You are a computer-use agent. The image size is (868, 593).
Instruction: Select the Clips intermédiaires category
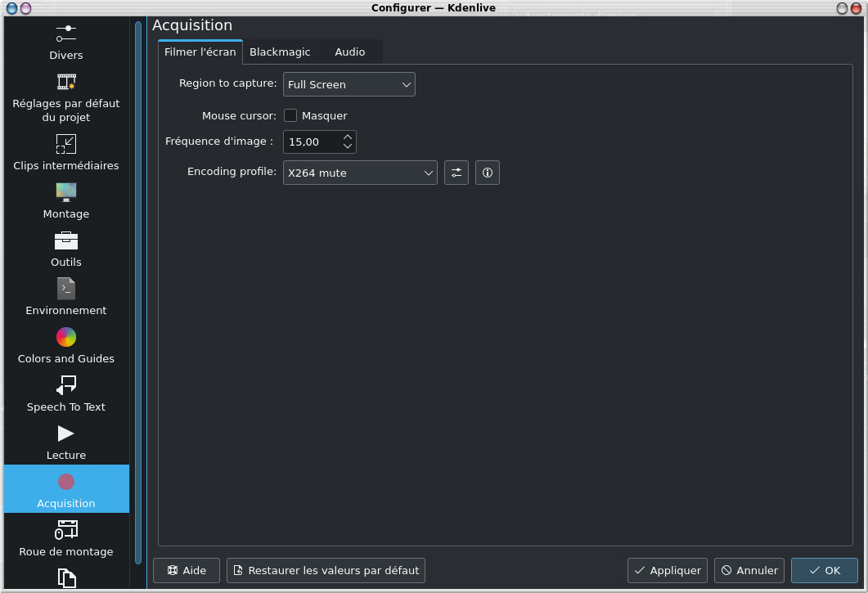66,153
